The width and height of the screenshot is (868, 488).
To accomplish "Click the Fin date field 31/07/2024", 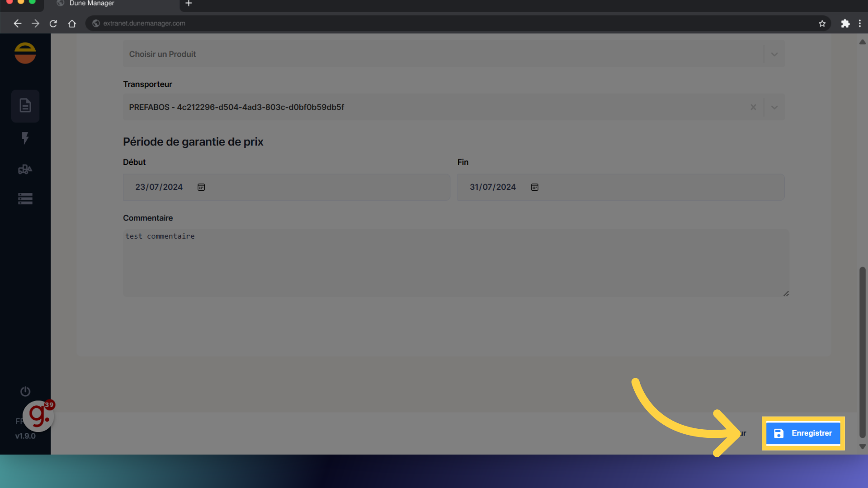I will point(493,187).
